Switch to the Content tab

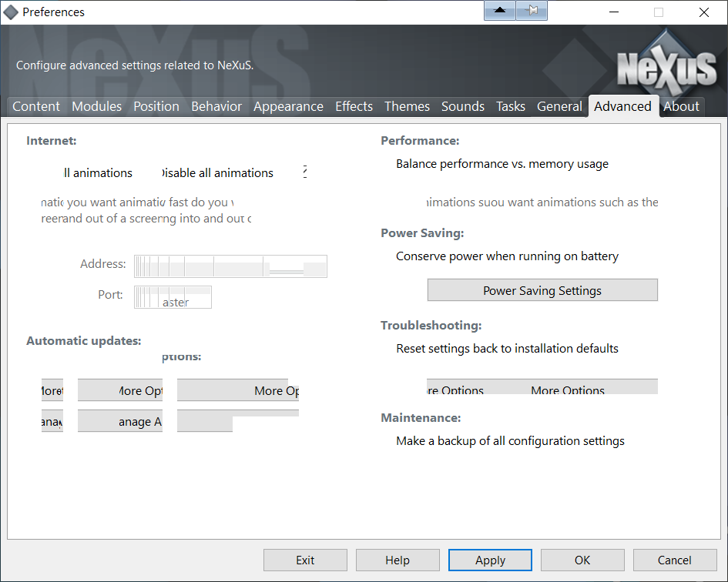point(36,106)
